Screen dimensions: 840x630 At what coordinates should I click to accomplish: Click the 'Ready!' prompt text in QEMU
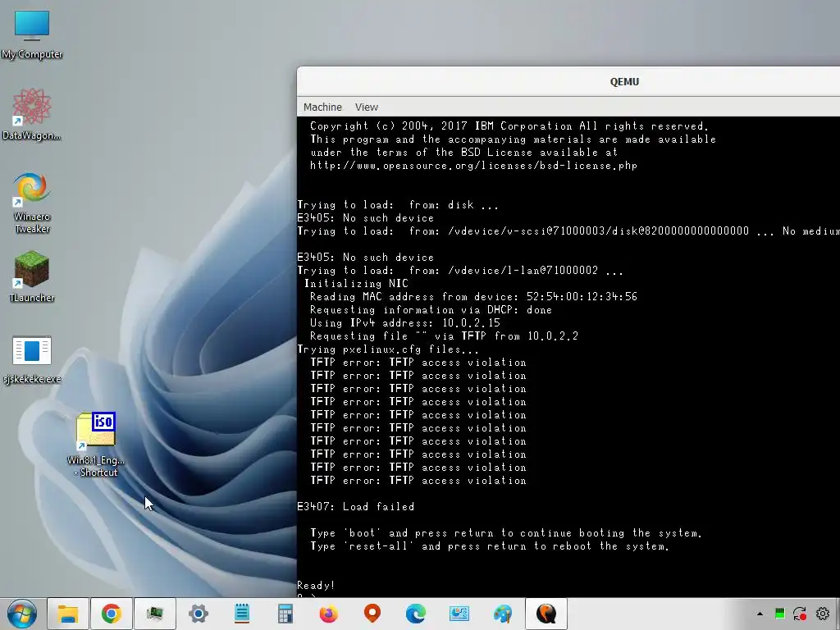(x=316, y=586)
